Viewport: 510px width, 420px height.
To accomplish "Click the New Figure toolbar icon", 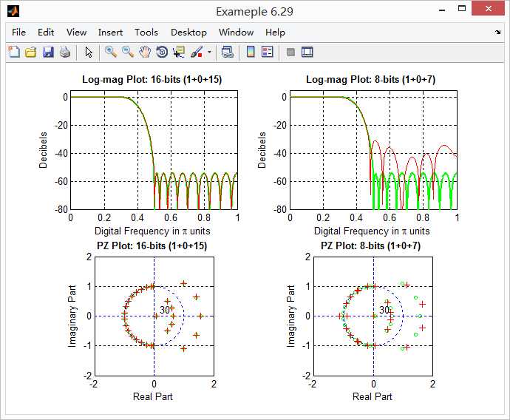I will [14, 52].
